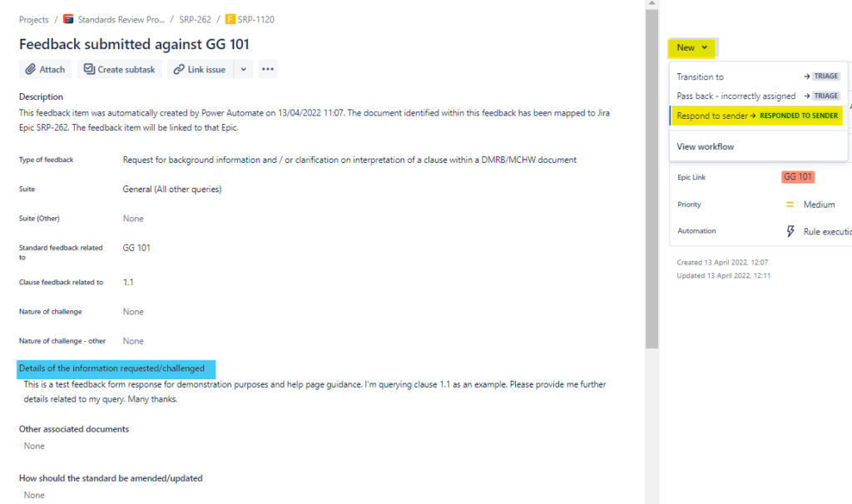
Task: Open View workflow from status menu
Action: (x=705, y=146)
